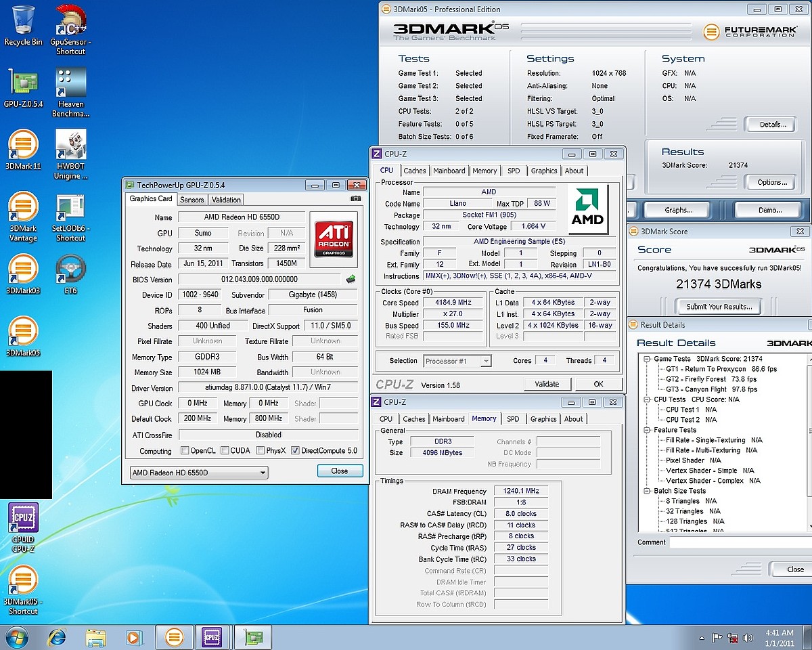
Task: Open Windows Explorer from the taskbar
Action: tap(96, 637)
